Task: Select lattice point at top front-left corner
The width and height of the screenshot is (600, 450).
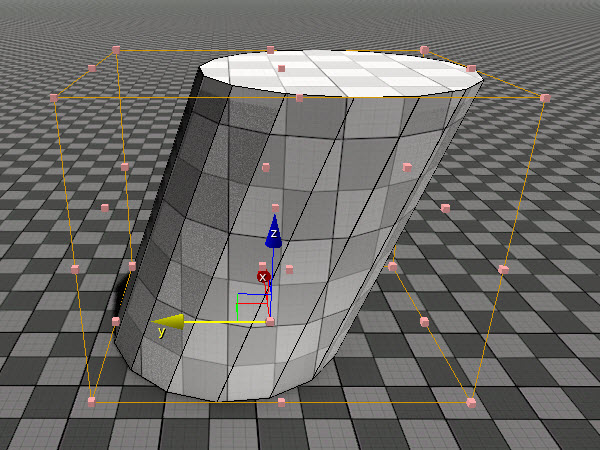Action: 54,98
